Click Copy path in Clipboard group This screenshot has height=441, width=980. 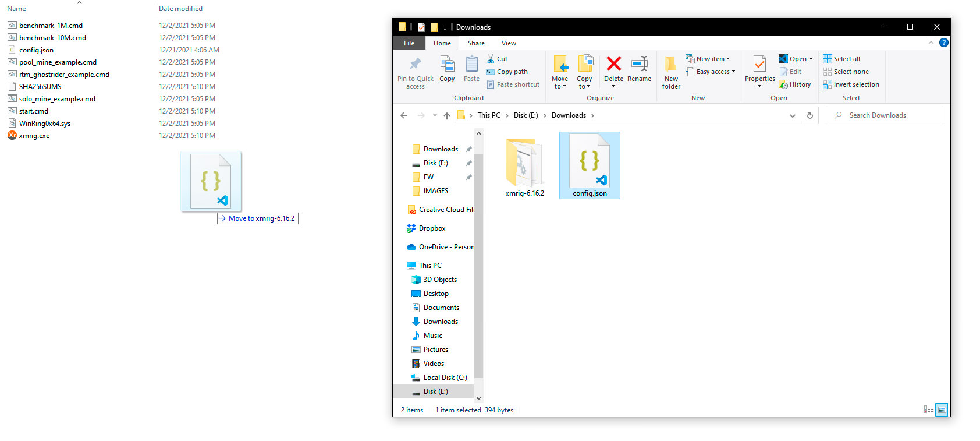point(507,72)
